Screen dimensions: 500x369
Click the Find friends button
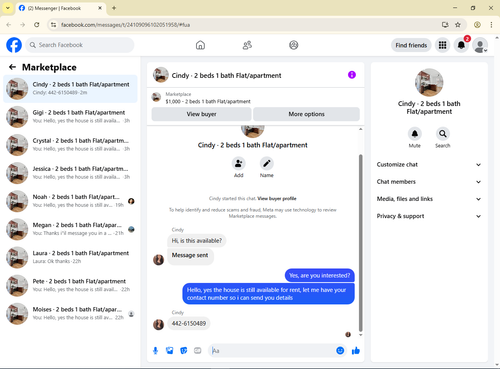(411, 45)
